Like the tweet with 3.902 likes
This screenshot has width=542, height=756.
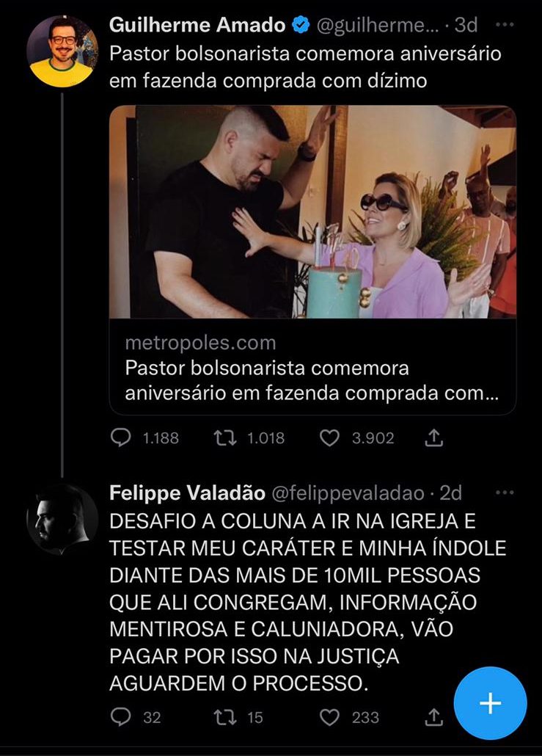(x=330, y=437)
